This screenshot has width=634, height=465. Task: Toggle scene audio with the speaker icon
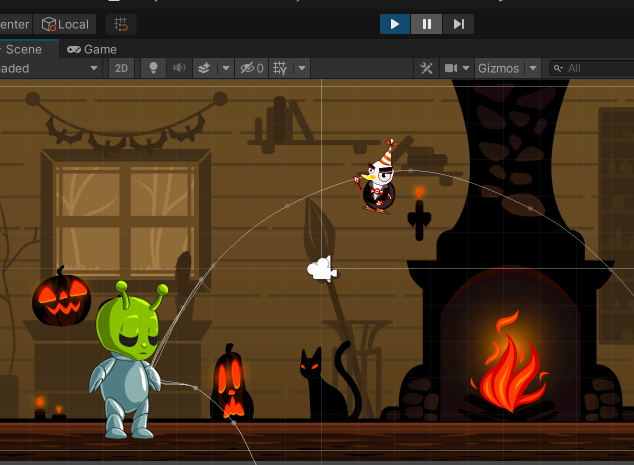[179, 68]
